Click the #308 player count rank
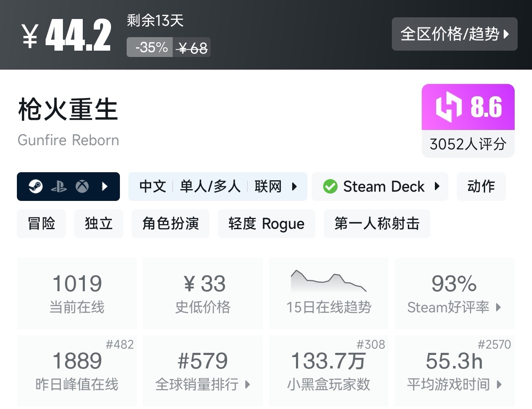The width and height of the screenshot is (532, 409). pyautogui.click(x=371, y=345)
